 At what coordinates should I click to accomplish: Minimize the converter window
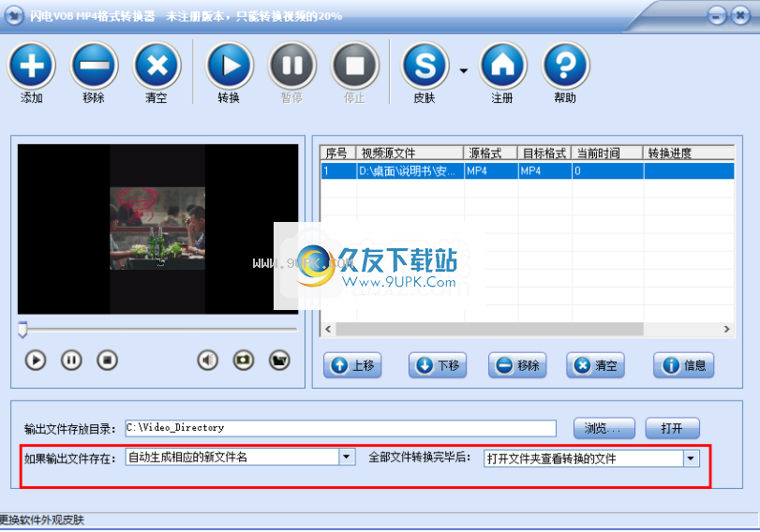(x=716, y=16)
